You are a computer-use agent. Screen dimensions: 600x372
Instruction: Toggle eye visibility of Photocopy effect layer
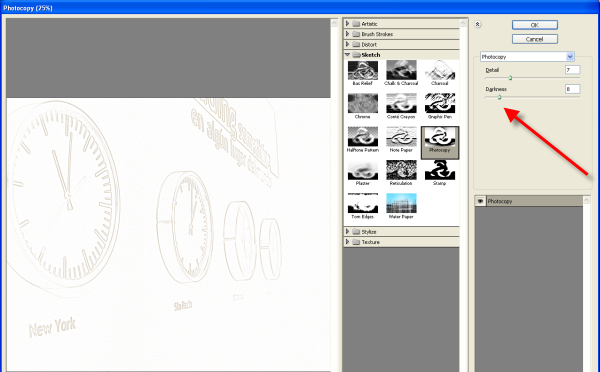(480, 201)
